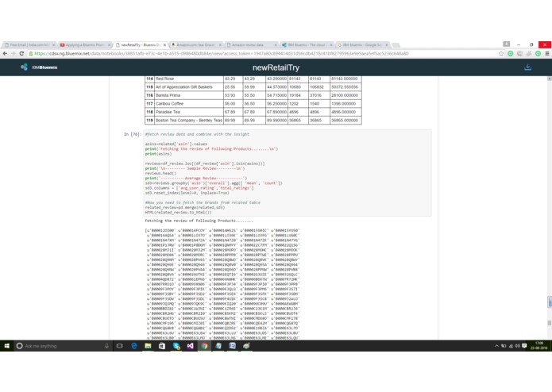
Task: Download the newRetailTry notebook
Action: (527, 67)
